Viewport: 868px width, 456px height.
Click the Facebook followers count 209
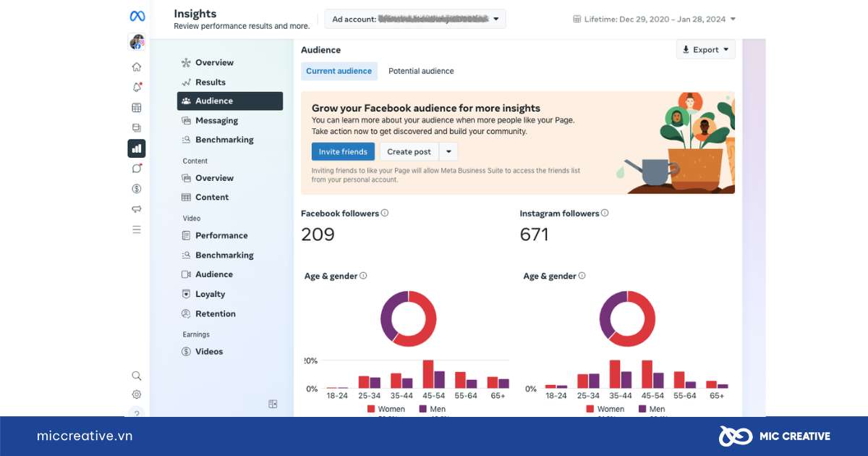pyautogui.click(x=318, y=235)
